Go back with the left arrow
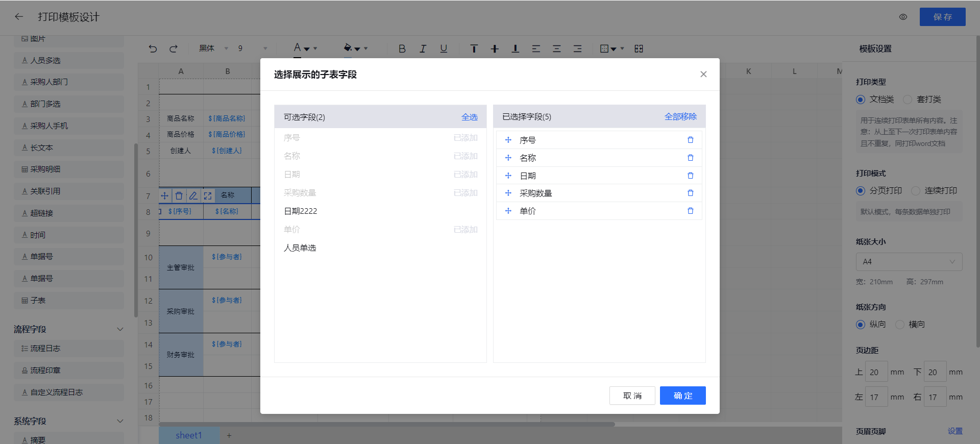The height and width of the screenshot is (444, 980). pos(19,17)
